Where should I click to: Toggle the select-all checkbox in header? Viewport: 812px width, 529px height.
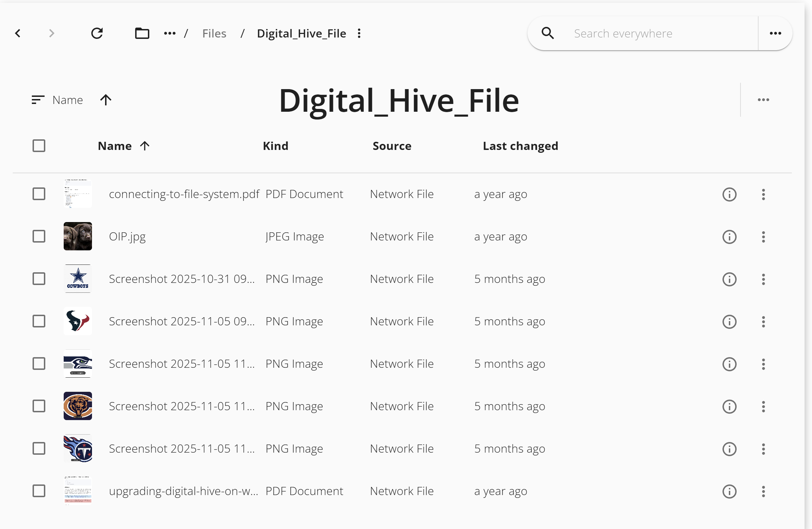point(39,146)
